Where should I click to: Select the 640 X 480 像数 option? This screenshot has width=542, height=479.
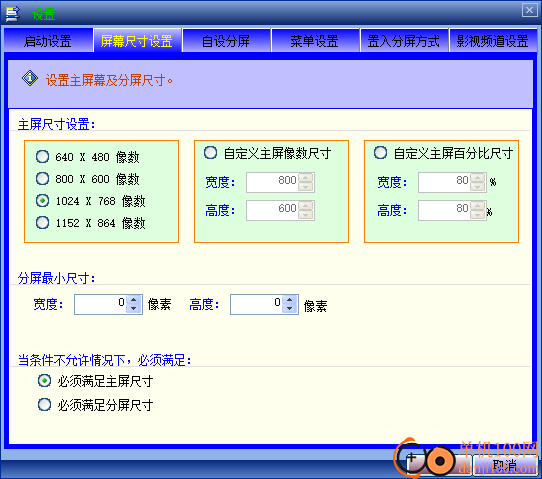click(42, 157)
